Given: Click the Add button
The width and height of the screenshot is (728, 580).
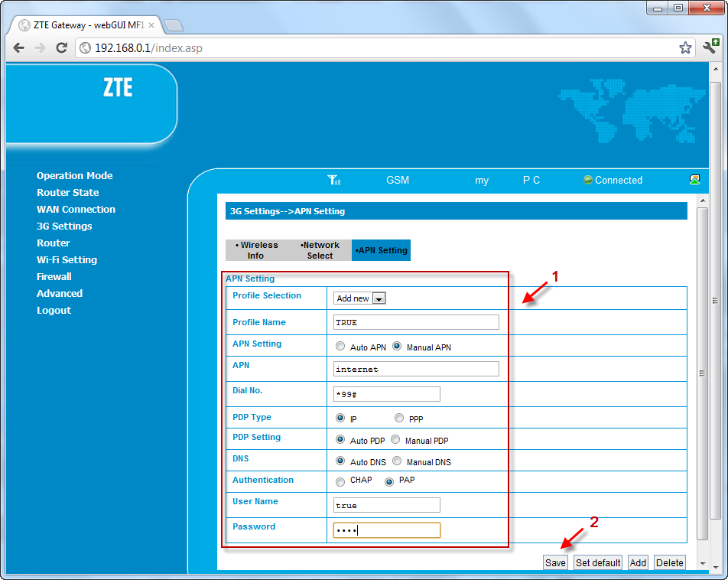Looking at the screenshot, I should [x=638, y=562].
